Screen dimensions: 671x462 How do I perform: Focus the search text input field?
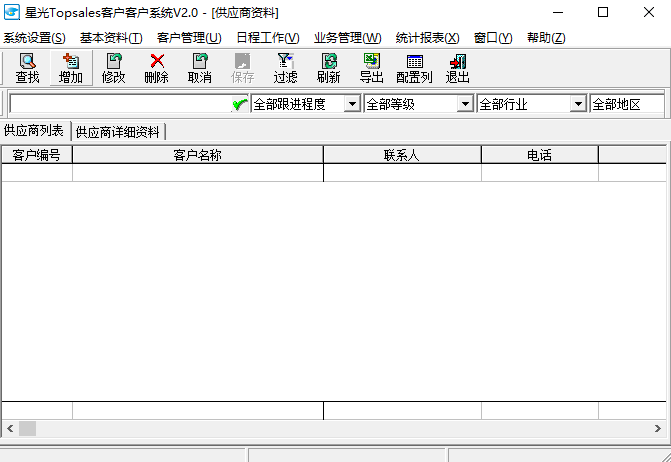click(x=121, y=104)
